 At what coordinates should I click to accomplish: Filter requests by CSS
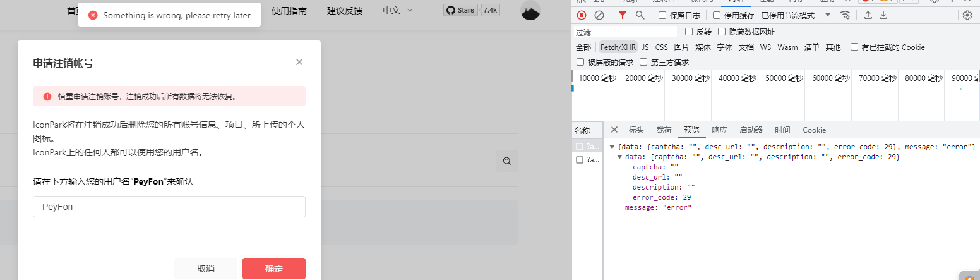point(661,47)
